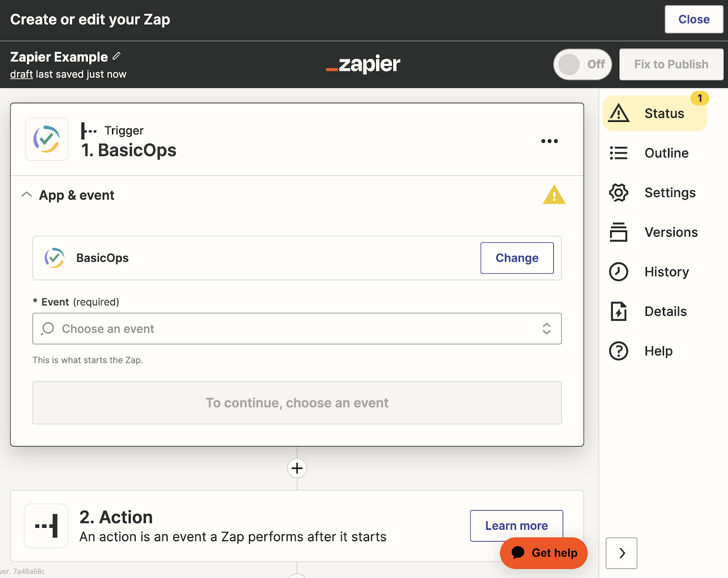Click the yellow warning triangle in App & event
This screenshot has width=728, height=578.
click(554, 195)
